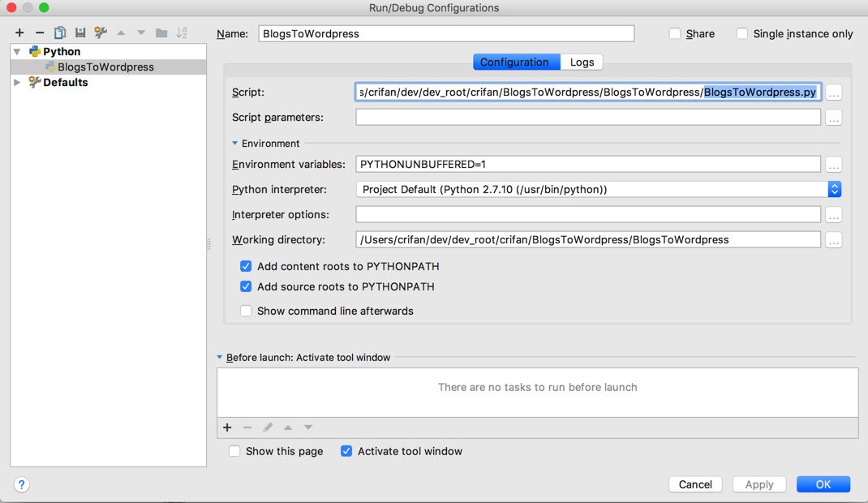The width and height of the screenshot is (868, 503).
Task: Click the sort configurations alphabetically icon
Action: [182, 32]
